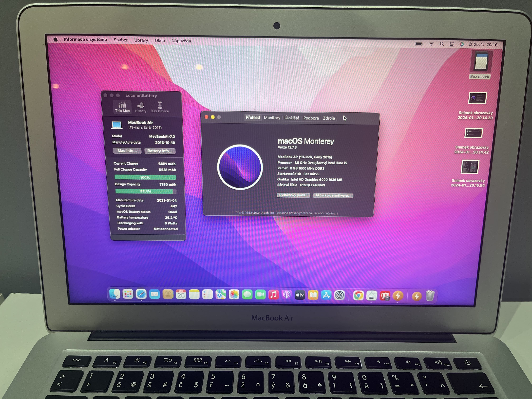
Task: Click the Systémový profil... button
Action: click(x=293, y=195)
